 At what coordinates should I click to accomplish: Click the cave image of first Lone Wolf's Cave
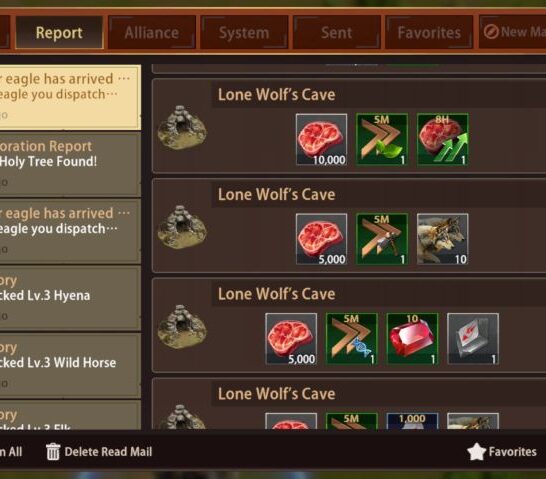(182, 128)
